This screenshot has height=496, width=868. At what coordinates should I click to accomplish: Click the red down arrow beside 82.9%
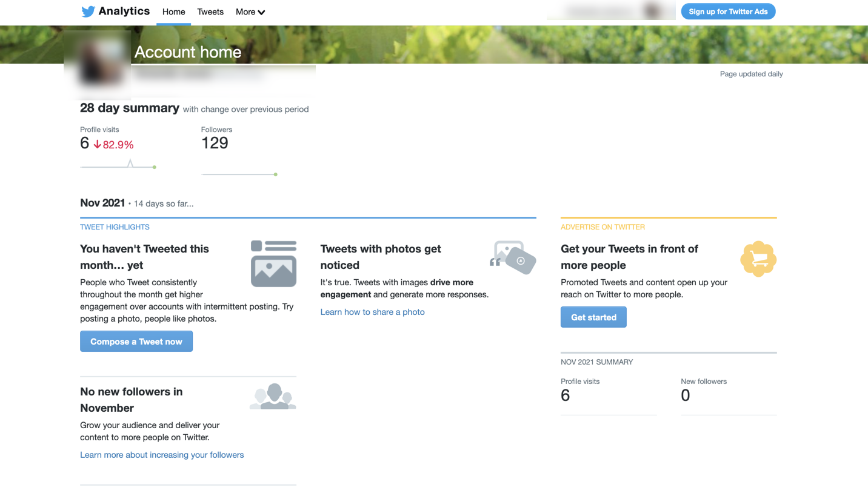click(x=97, y=145)
